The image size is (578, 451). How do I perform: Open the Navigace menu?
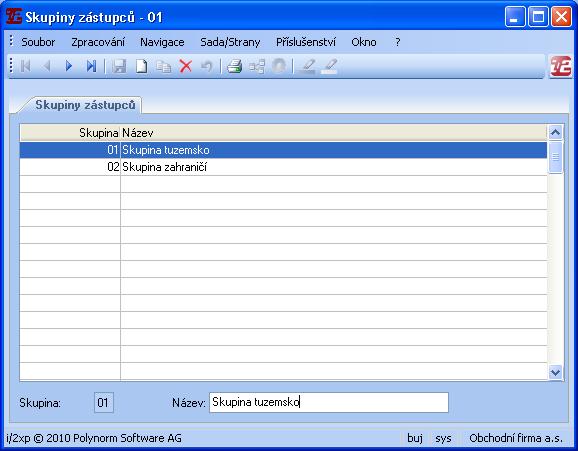(x=162, y=42)
